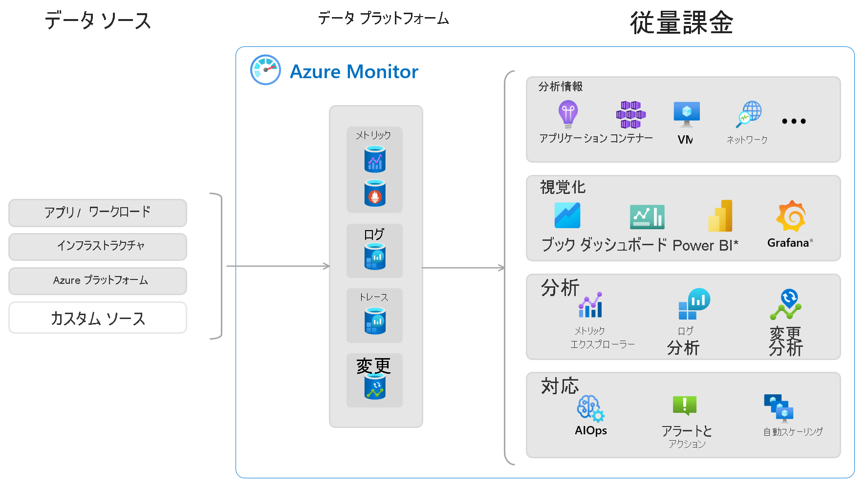Click the データ プラットフォーム heading
868x491 pixels.
point(384,19)
